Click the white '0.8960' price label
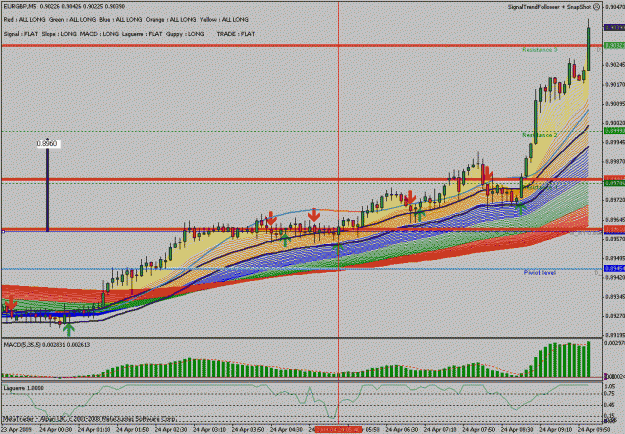The height and width of the screenshot is (434, 625). [48, 143]
